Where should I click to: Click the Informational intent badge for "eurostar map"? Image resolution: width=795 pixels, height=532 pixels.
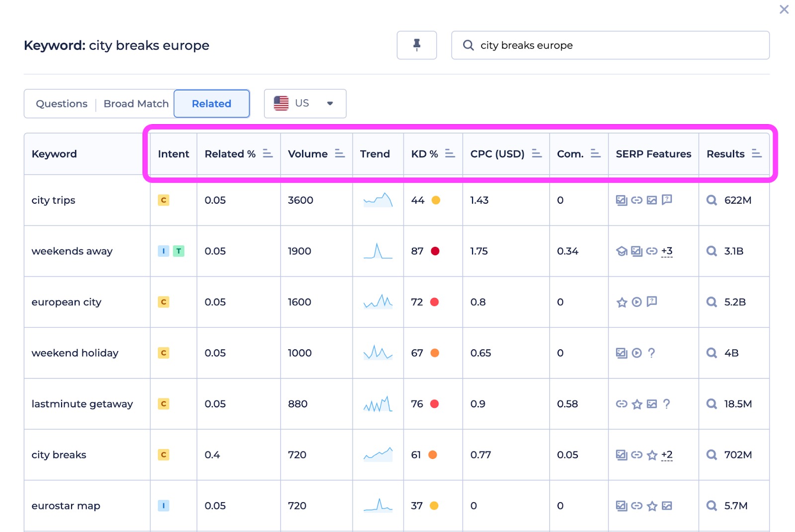(163, 506)
